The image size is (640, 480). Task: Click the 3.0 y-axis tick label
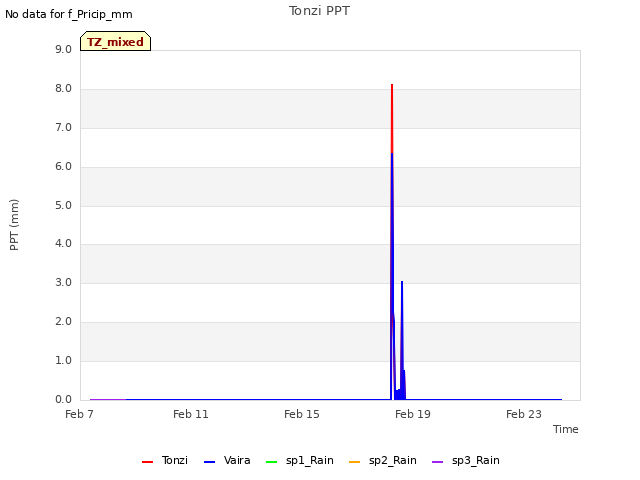coord(63,282)
